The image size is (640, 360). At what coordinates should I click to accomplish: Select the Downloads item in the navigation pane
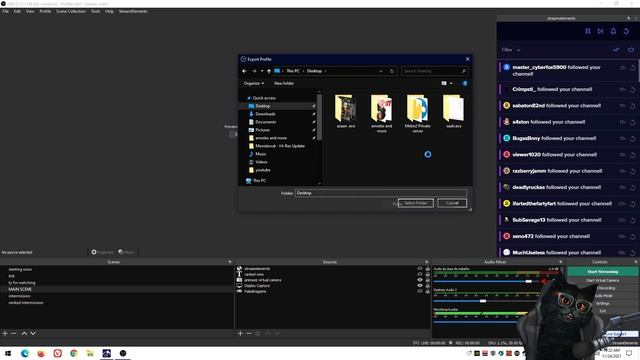click(265, 114)
